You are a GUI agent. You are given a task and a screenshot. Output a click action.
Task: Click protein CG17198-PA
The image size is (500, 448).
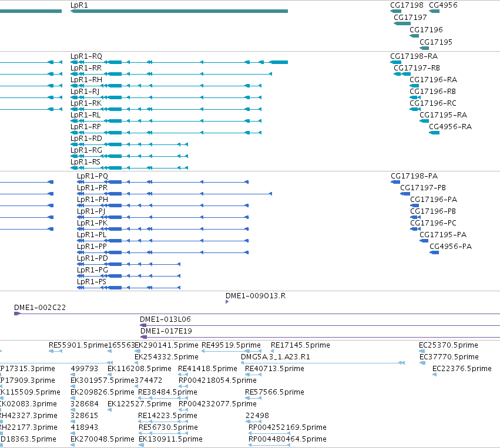[x=395, y=182]
